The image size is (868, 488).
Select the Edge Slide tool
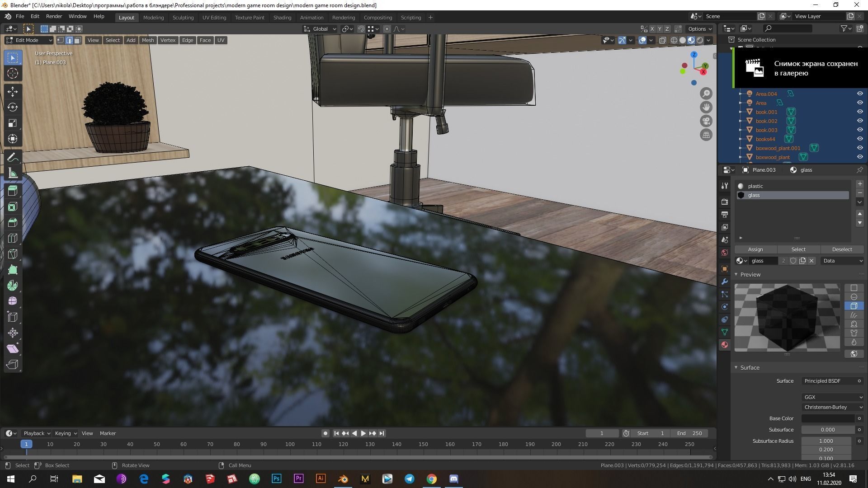point(13,317)
